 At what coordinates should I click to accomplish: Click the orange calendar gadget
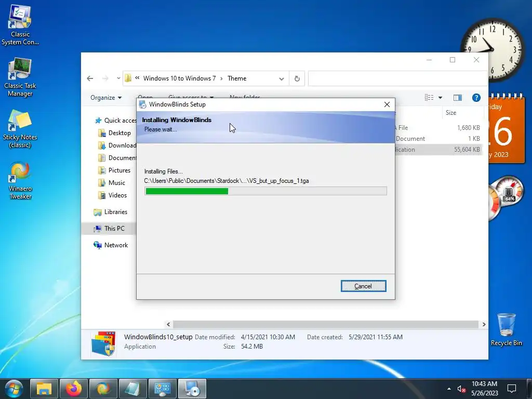(x=507, y=129)
